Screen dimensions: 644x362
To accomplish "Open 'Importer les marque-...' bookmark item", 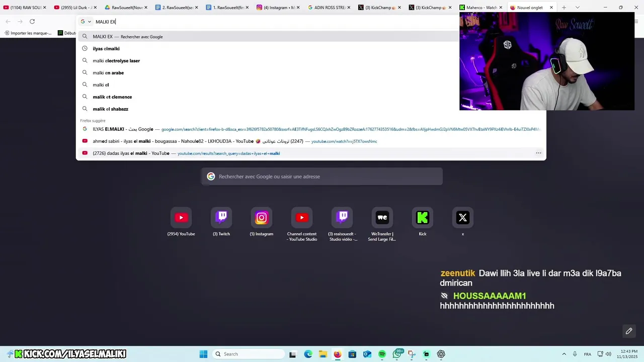I will point(28,33).
